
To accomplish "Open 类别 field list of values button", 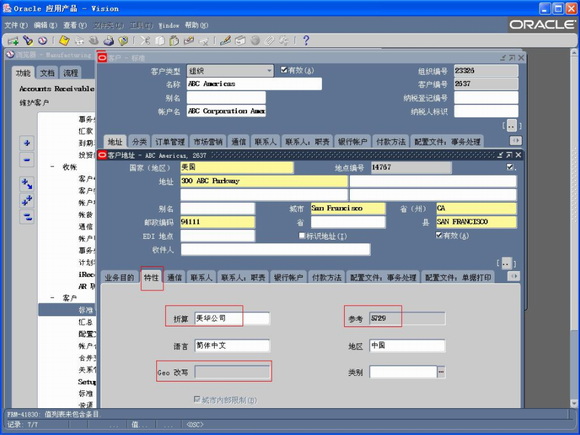I will click(x=441, y=372).
